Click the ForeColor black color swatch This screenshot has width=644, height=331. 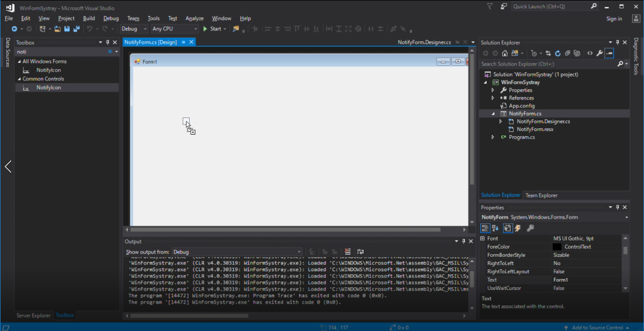click(x=557, y=247)
